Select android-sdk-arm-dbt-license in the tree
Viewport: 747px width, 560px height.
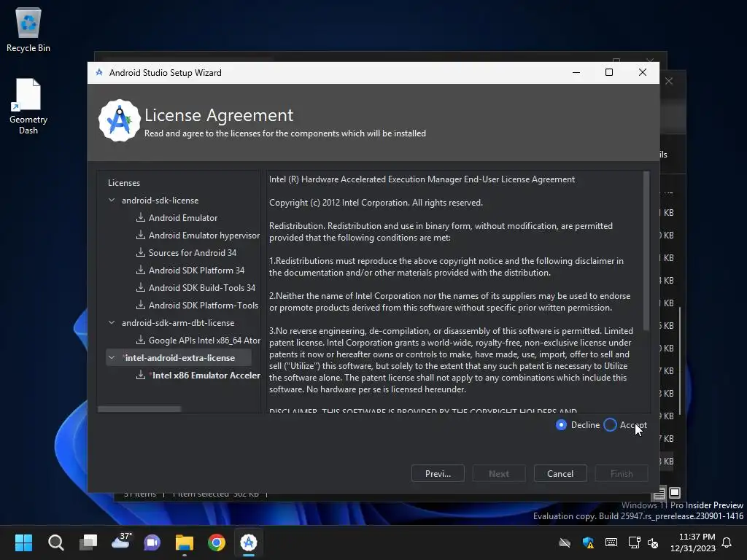178,323
